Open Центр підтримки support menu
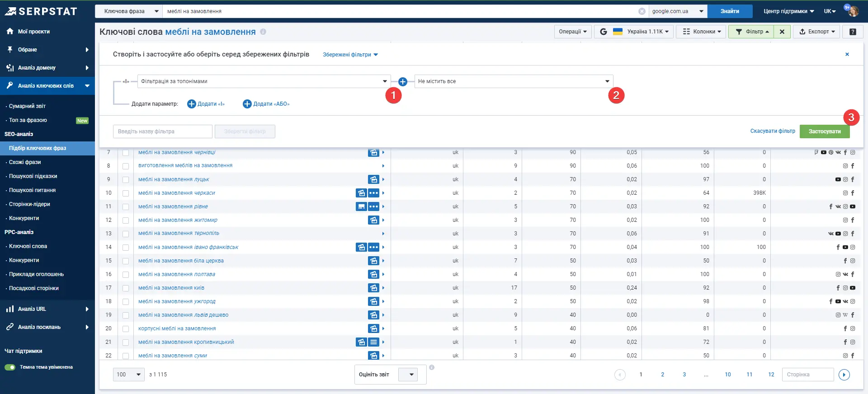868x394 pixels. (789, 11)
